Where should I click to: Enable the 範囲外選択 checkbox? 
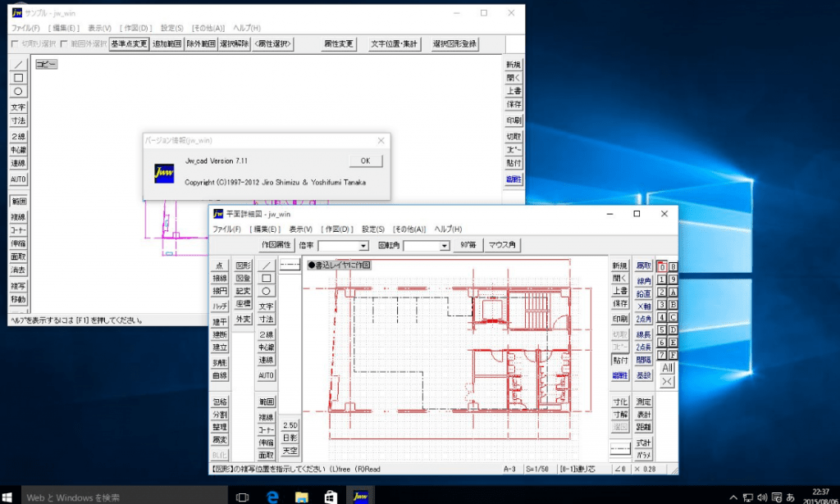pos(64,43)
